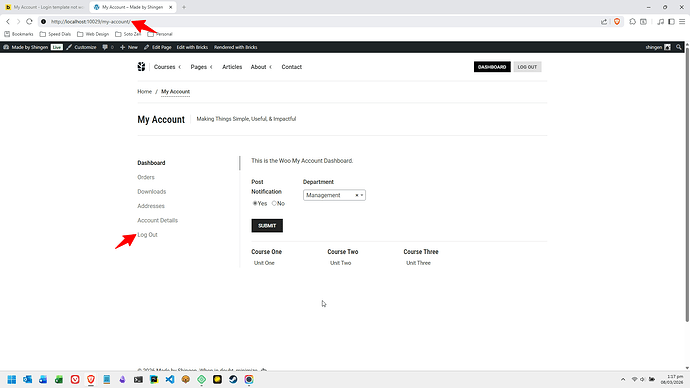Image resolution: width=690 pixels, height=388 pixels.
Task: Open the browser extensions puzzle icon
Action: click(x=632, y=22)
